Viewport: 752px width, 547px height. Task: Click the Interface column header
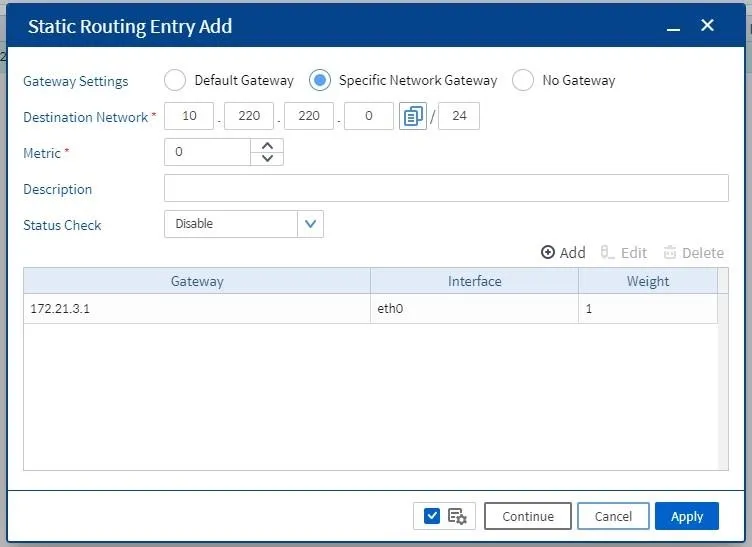coord(474,281)
